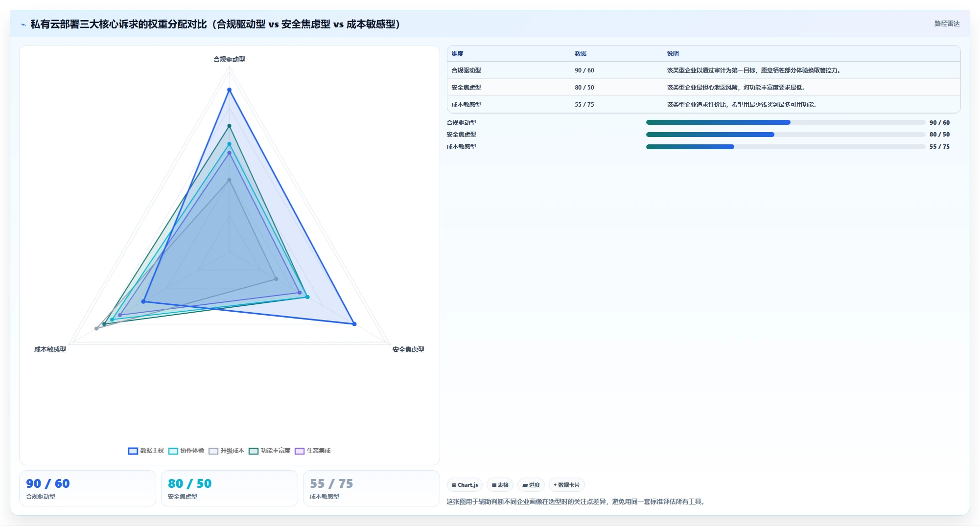Click the 表格 tag chip
Image resolution: width=980 pixels, height=526 pixels.
pyautogui.click(x=500, y=485)
